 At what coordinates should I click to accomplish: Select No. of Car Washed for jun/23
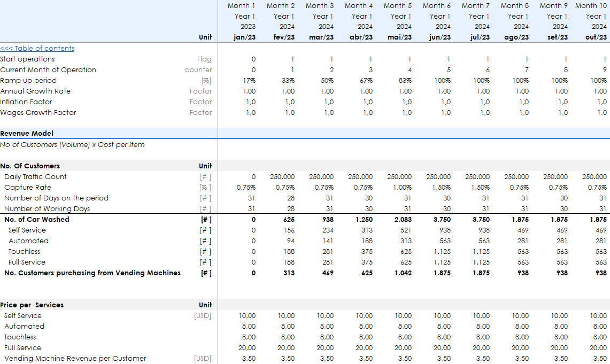click(442, 219)
